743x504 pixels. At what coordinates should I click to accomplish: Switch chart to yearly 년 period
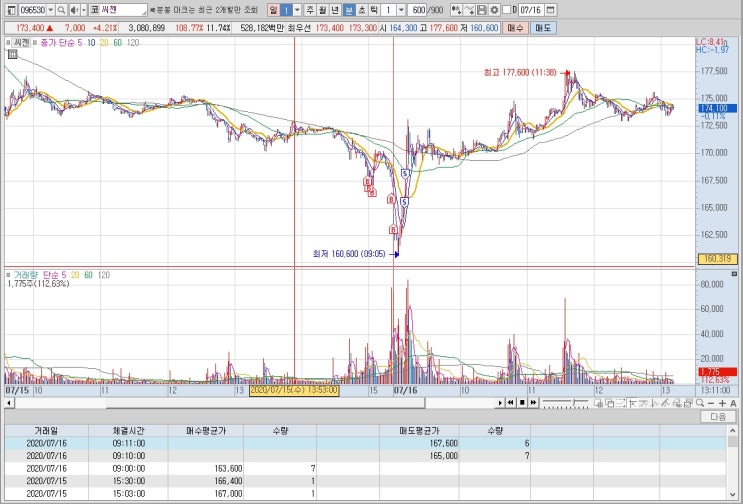pos(335,10)
